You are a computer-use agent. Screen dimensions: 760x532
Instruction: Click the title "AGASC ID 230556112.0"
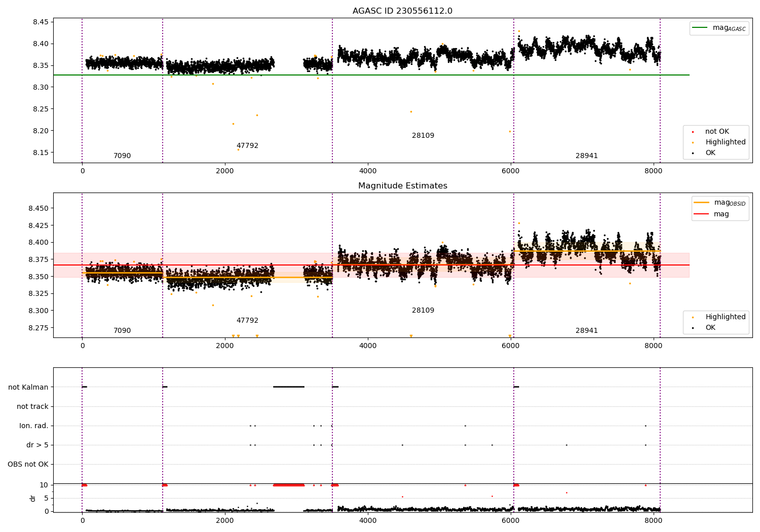pyautogui.click(x=402, y=11)
